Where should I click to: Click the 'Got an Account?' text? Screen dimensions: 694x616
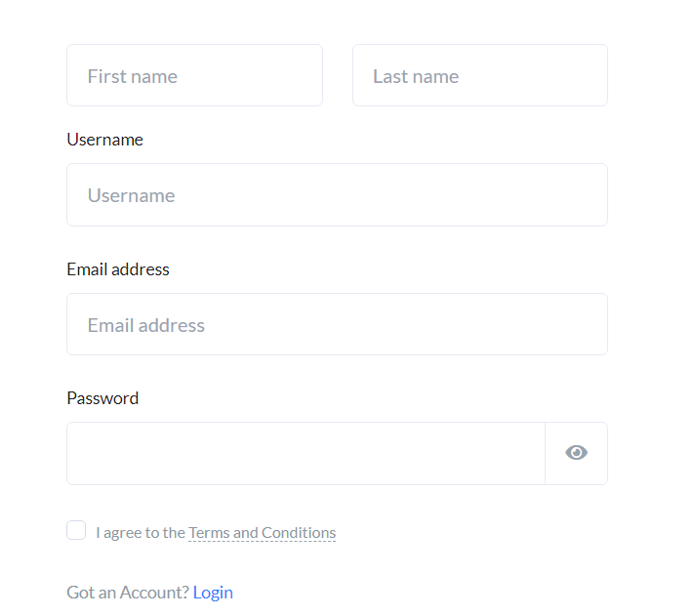pos(128,593)
